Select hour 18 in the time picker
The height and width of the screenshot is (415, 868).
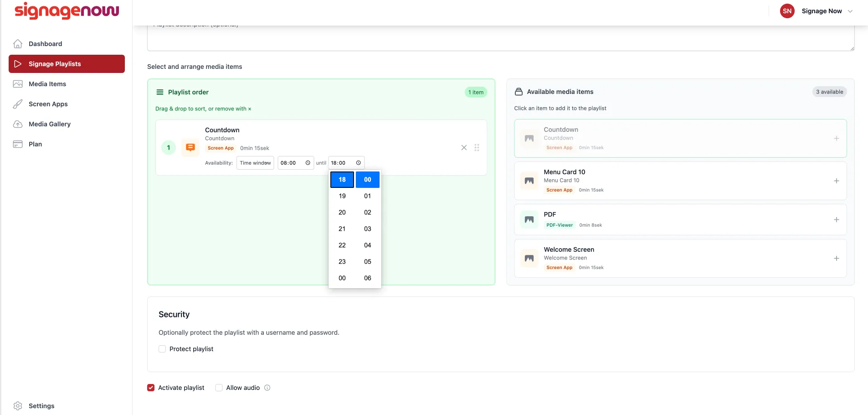pyautogui.click(x=342, y=180)
